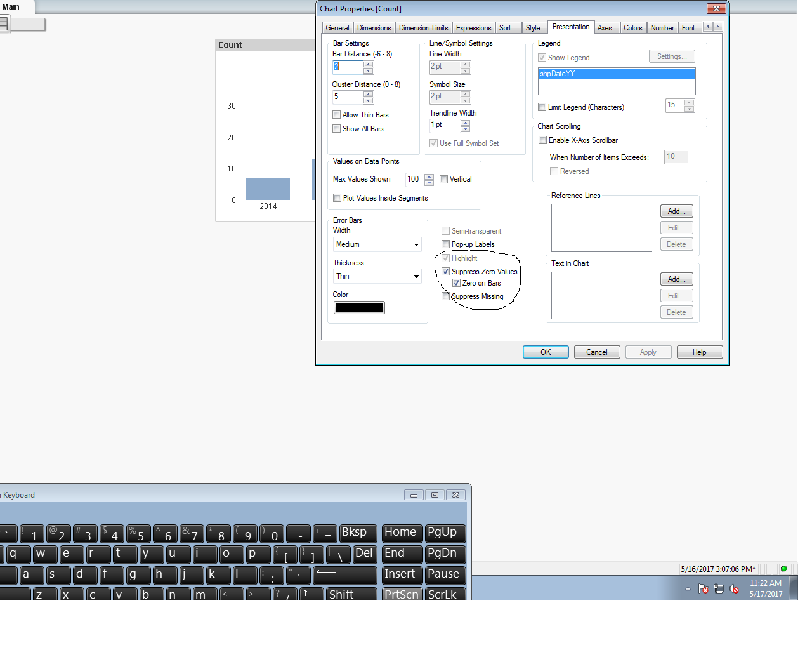Viewport: 812px width, 650px height.
Task: Open the Dimension Limits tab
Action: (423, 28)
